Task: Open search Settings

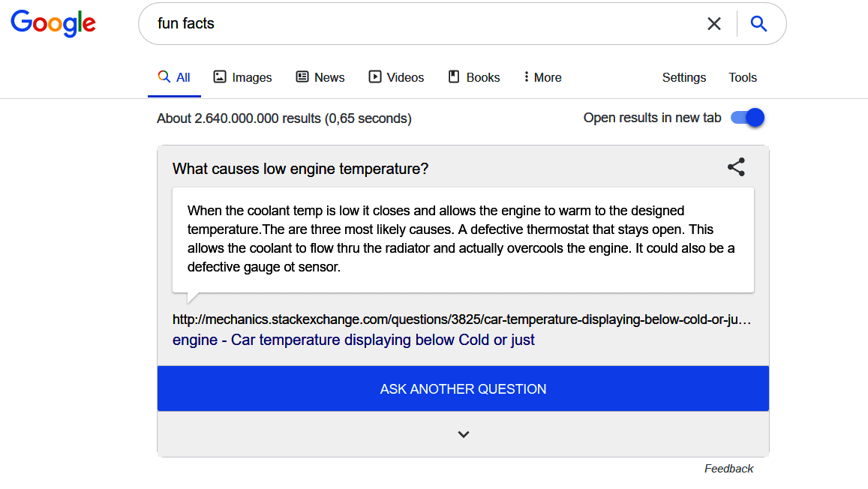Action: pos(683,77)
